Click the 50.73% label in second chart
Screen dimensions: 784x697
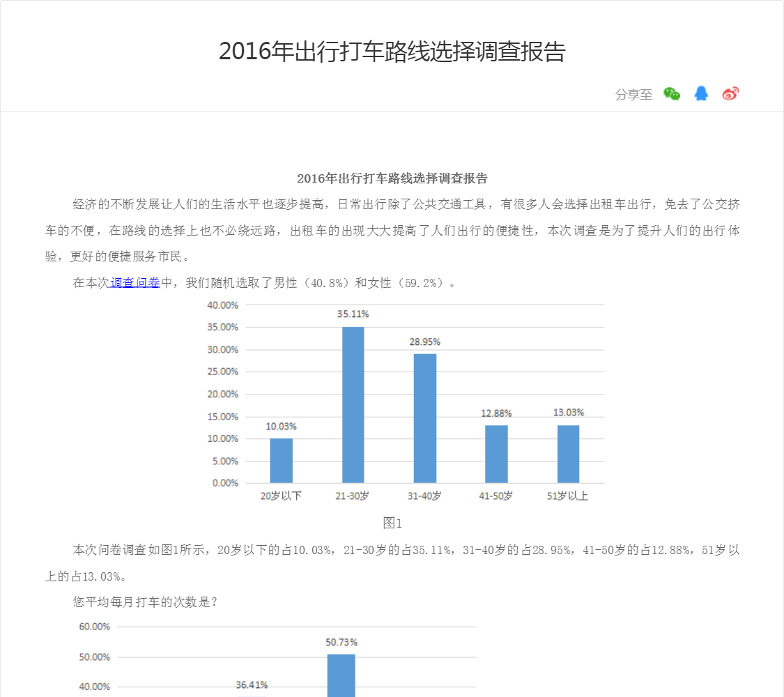point(341,643)
